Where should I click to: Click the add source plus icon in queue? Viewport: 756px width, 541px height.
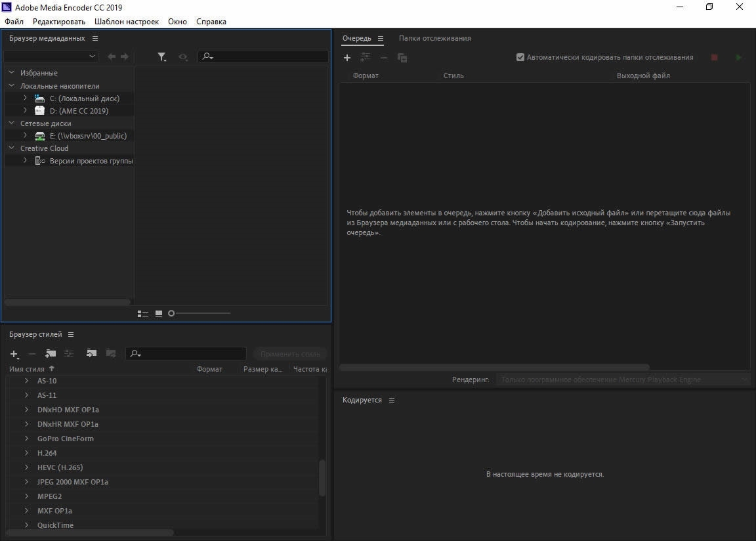click(347, 58)
